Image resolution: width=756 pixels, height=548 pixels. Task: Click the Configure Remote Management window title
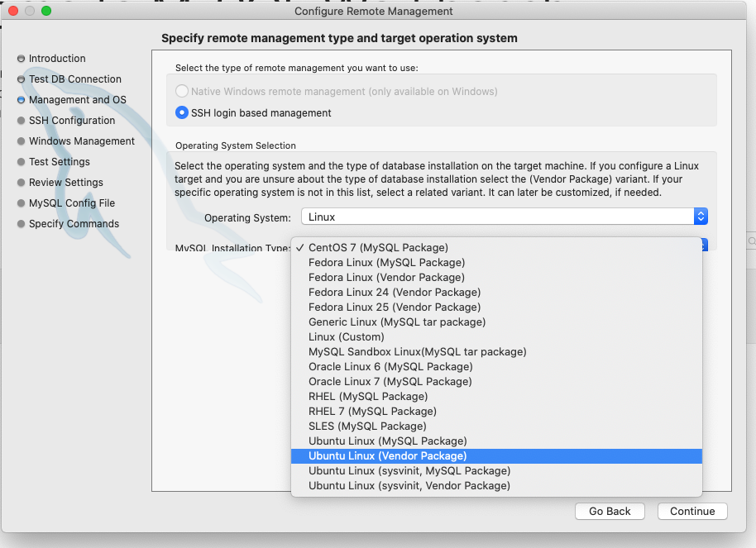[374, 11]
